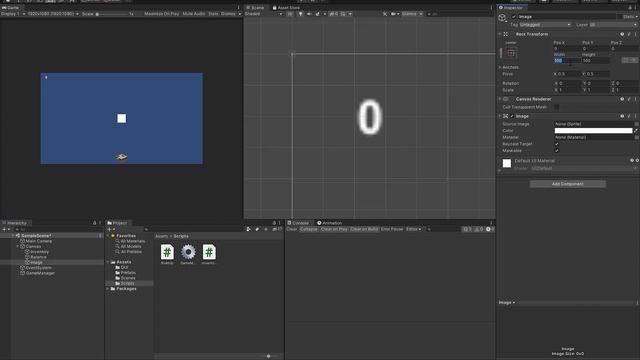
Task: Open the Display 1 dropdown in Game view
Action: (x=13, y=14)
